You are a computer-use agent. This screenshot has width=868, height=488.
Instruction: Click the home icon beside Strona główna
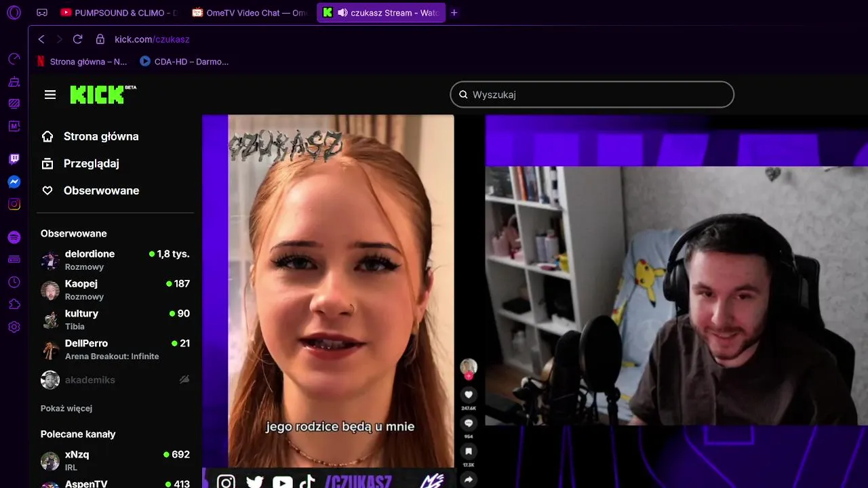(47, 136)
